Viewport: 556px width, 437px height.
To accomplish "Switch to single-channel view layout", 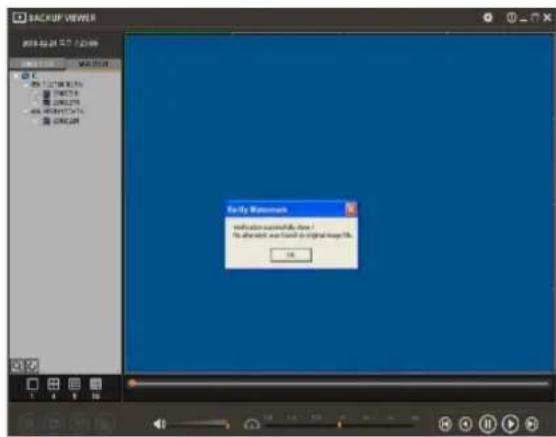I will [32, 384].
